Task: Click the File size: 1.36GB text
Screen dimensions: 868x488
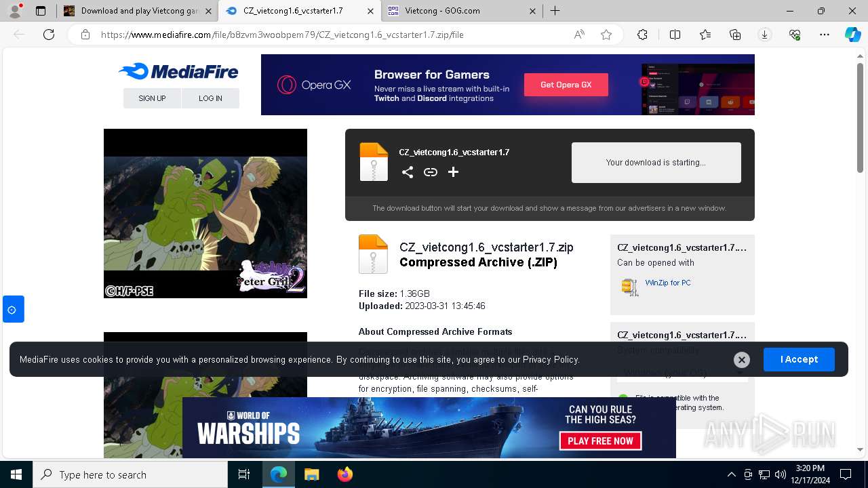Action: click(x=394, y=294)
